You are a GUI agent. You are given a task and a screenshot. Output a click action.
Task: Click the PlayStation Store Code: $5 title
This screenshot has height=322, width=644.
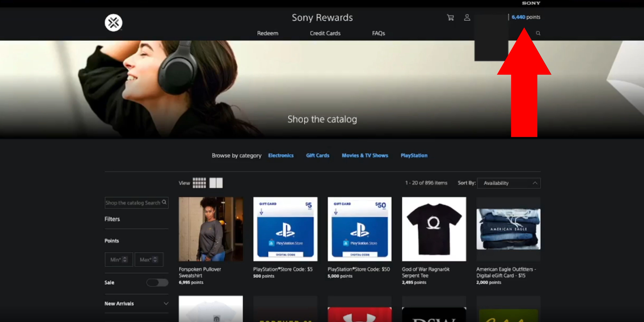click(x=283, y=269)
